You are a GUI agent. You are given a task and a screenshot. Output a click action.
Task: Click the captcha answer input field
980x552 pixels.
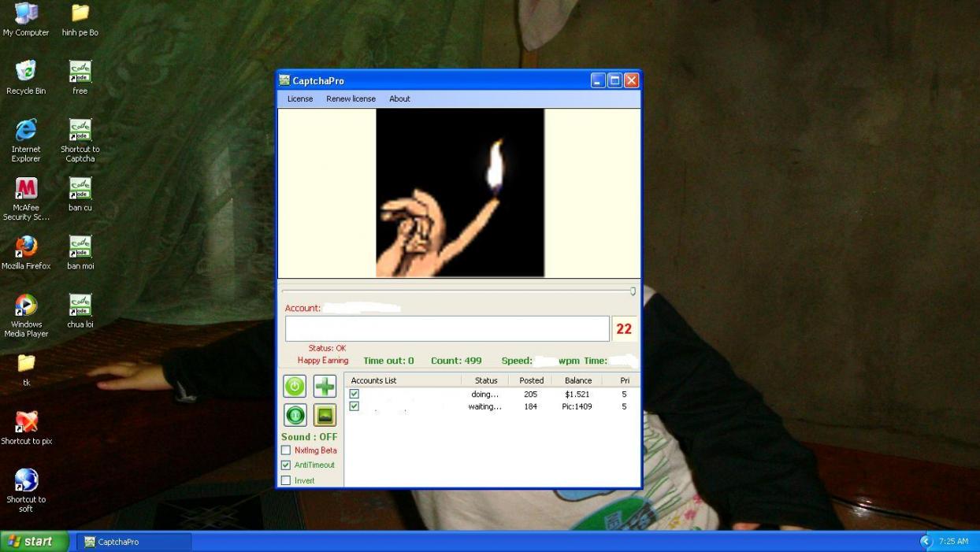point(447,328)
